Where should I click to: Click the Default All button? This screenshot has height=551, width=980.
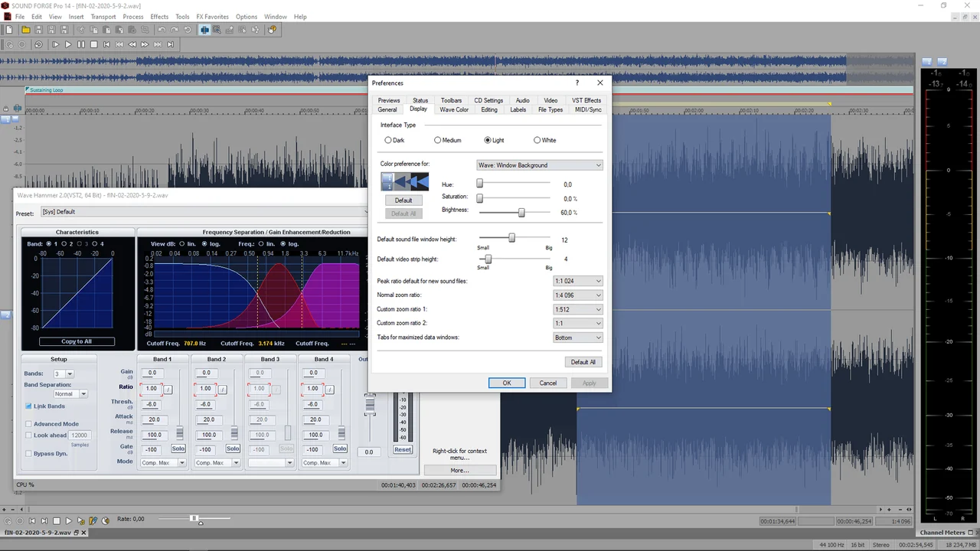pos(583,362)
